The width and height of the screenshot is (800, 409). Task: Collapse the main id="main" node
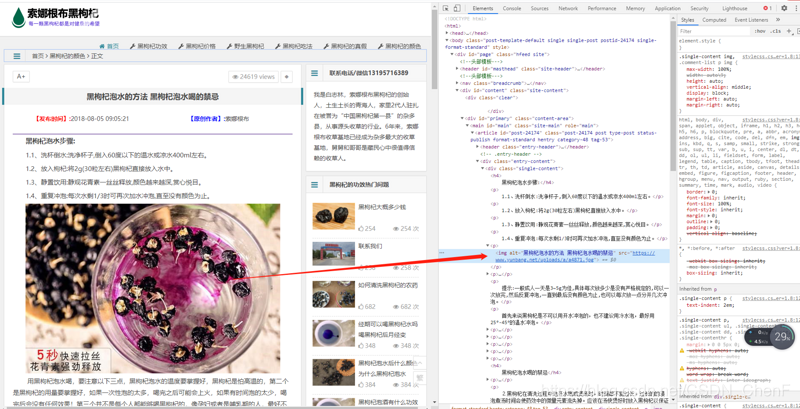(x=467, y=125)
